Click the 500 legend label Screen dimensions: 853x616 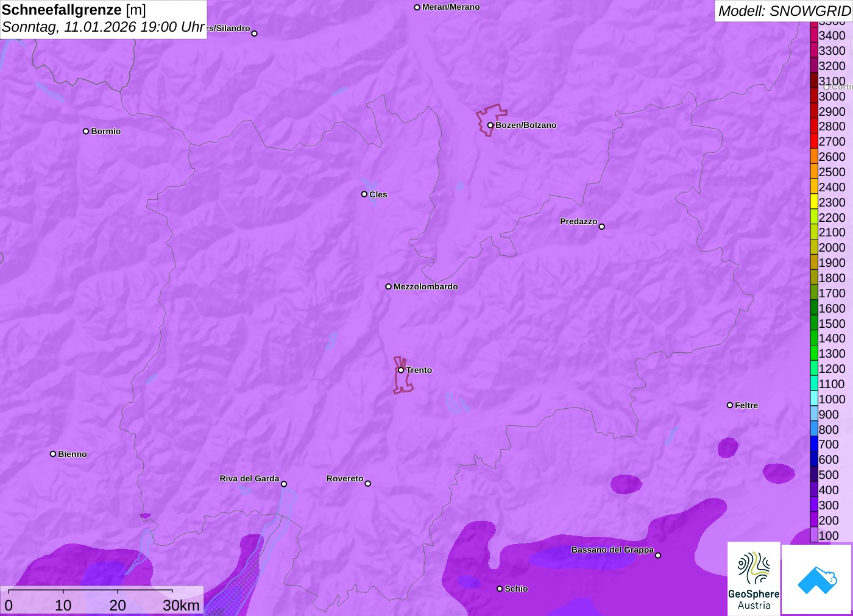(829, 475)
